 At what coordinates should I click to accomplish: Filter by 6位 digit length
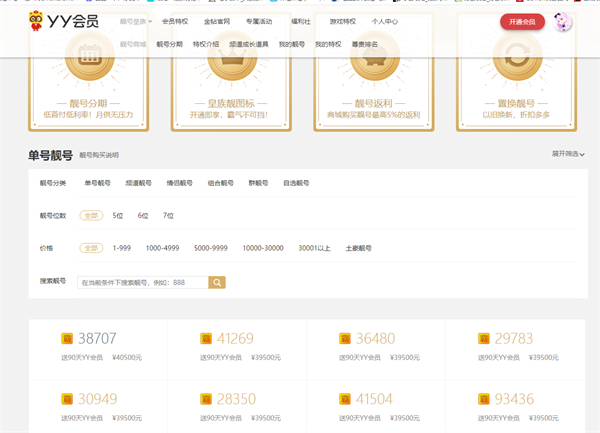(143, 216)
